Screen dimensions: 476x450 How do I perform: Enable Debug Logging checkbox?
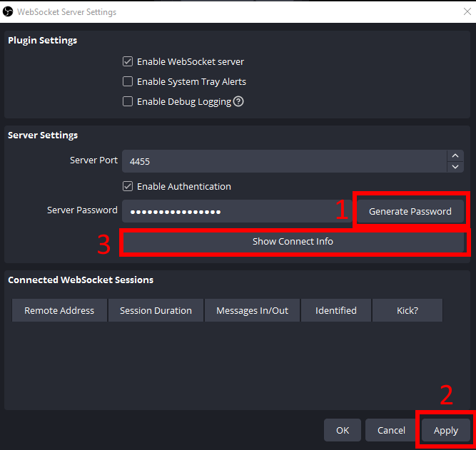click(128, 101)
